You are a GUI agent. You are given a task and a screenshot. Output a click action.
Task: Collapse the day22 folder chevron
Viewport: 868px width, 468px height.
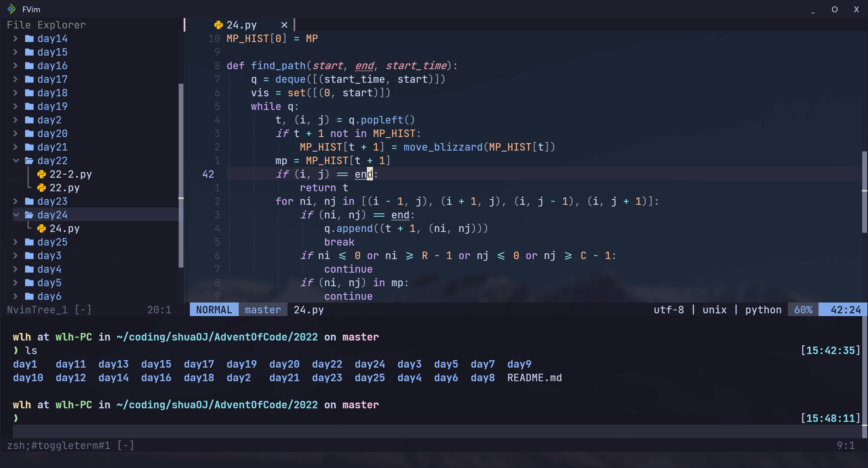click(16, 161)
